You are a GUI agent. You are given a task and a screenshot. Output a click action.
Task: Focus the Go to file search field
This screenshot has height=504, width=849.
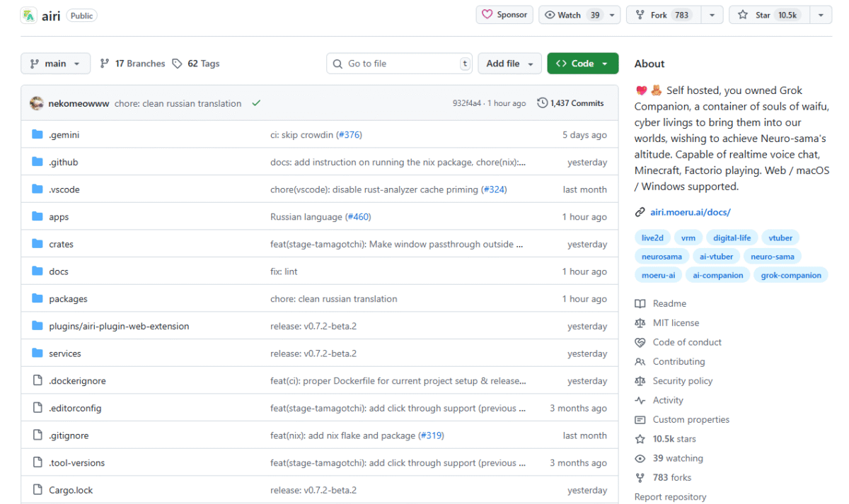click(399, 64)
